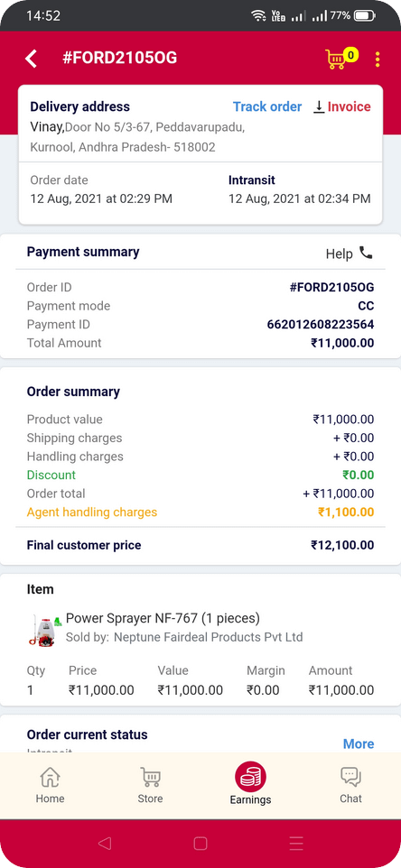This screenshot has height=868, width=401.
Task: Click the Track order link
Action: [x=267, y=106]
